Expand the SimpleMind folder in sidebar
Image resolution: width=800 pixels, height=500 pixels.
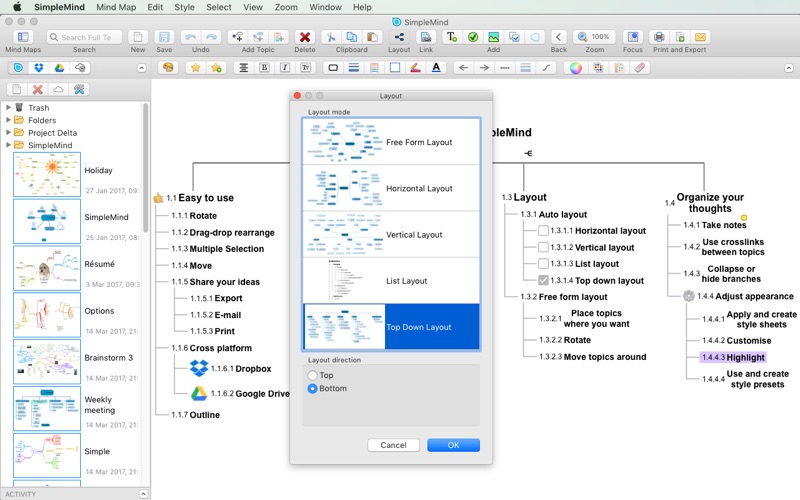tap(9, 145)
